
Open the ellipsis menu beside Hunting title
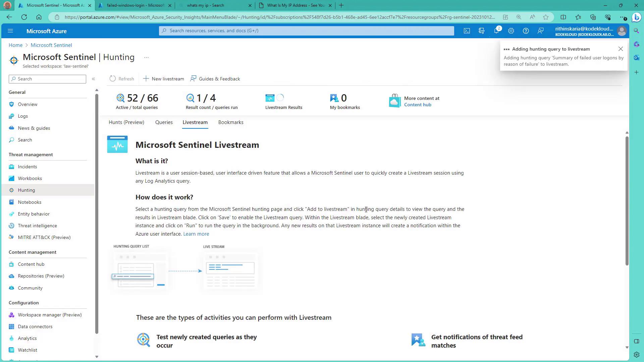146,58
